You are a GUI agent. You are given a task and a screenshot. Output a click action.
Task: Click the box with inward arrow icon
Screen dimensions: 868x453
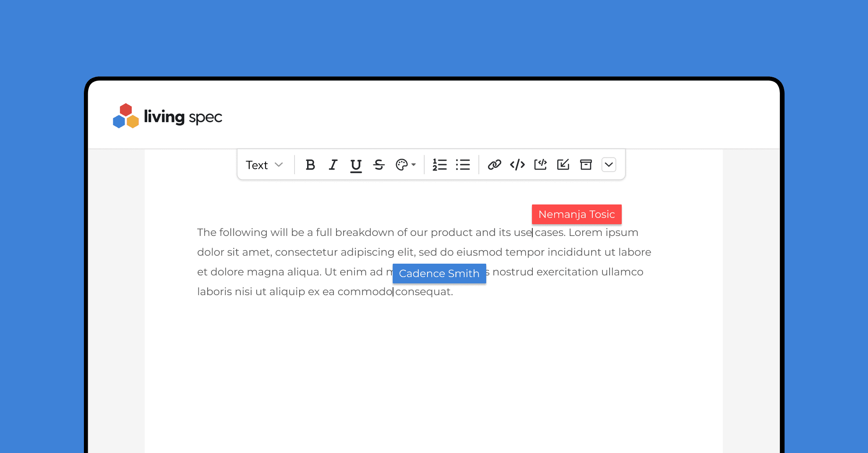(x=563, y=165)
